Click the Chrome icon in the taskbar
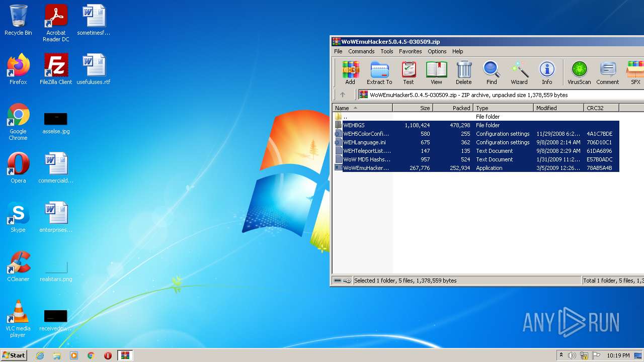Viewport: 644px width, 362px height. pos(91,355)
